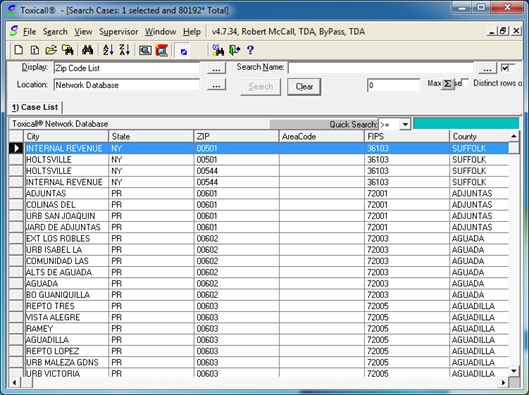The width and height of the screenshot is (529, 395).
Task: Click the green exit door icon
Action: (x=234, y=50)
